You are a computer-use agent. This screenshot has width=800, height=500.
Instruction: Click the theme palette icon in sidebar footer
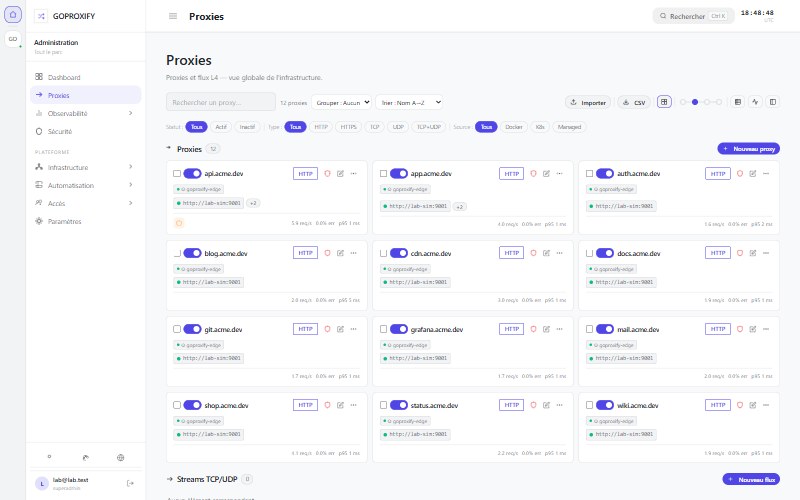[85, 458]
